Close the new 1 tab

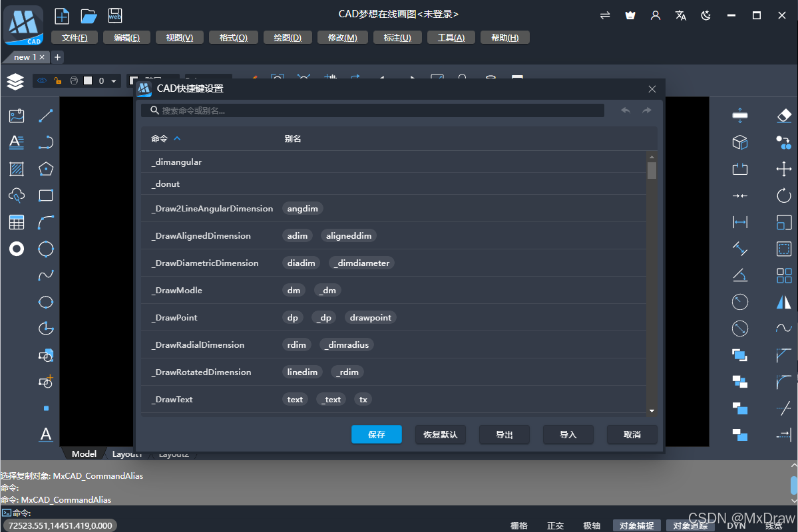(x=42, y=57)
